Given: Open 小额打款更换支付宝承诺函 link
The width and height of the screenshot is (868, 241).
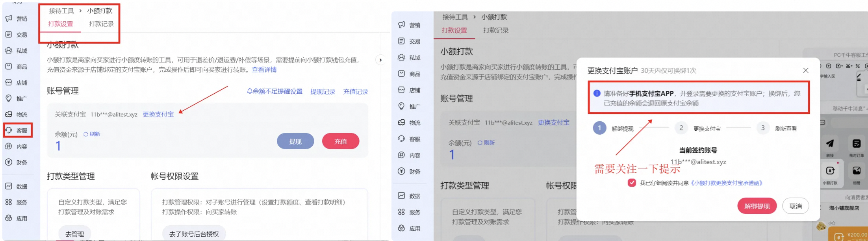Looking at the screenshot, I should pyautogui.click(x=727, y=183).
